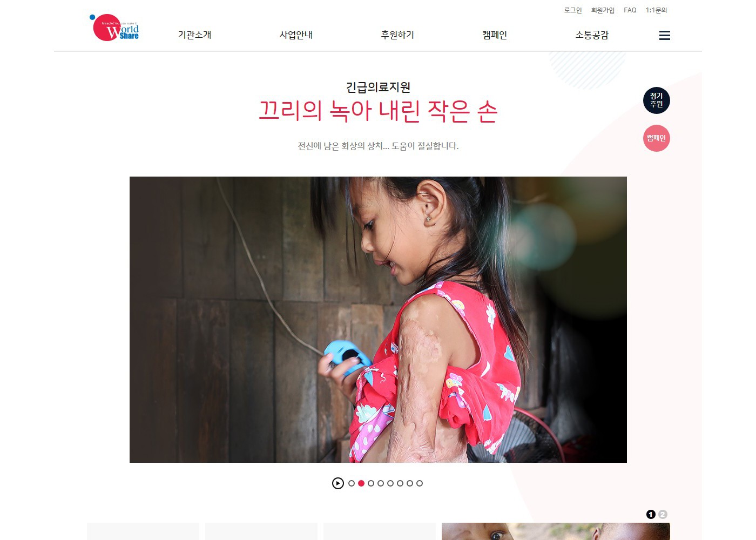
Task: Click the 회원가입 link
Action: (x=603, y=10)
